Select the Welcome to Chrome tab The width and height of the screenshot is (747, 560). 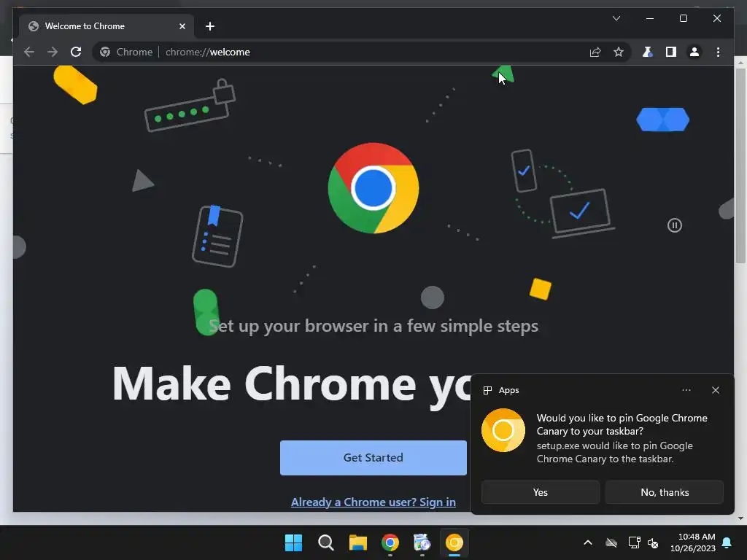(x=107, y=26)
